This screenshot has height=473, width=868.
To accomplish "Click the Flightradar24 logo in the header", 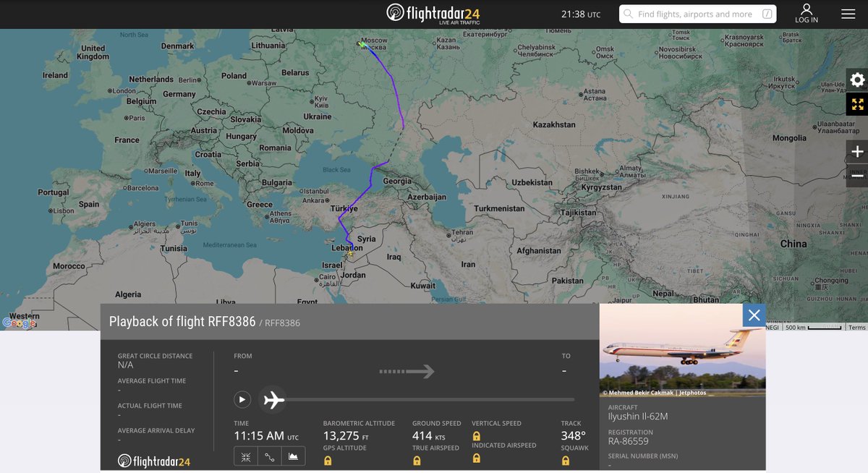I will pyautogui.click(x=433, y=13).
